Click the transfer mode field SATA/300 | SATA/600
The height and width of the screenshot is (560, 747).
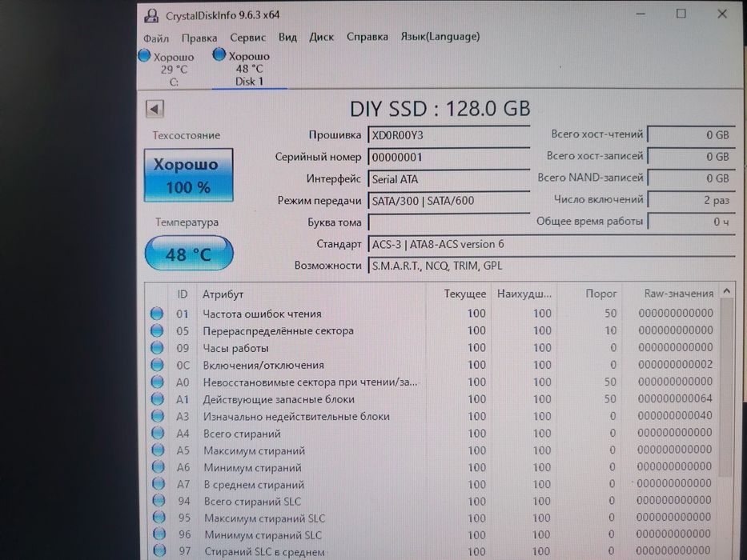(449, 201)
